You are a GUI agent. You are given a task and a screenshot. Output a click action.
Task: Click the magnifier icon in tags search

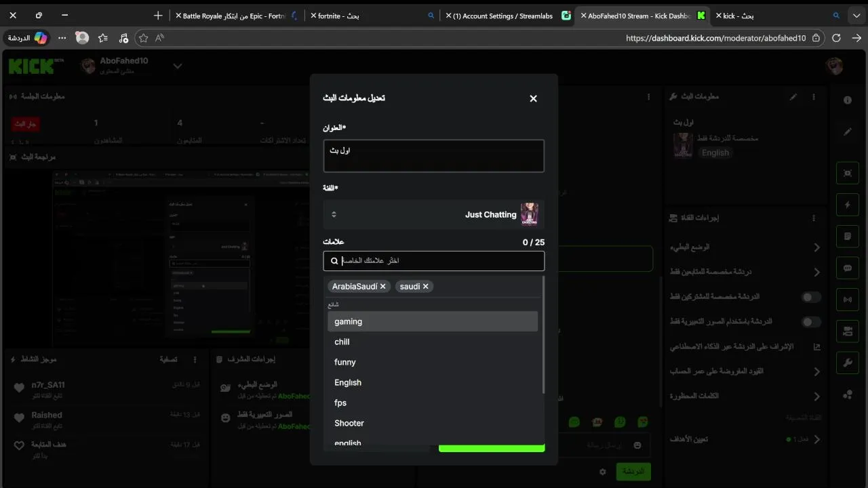point(334,261)
